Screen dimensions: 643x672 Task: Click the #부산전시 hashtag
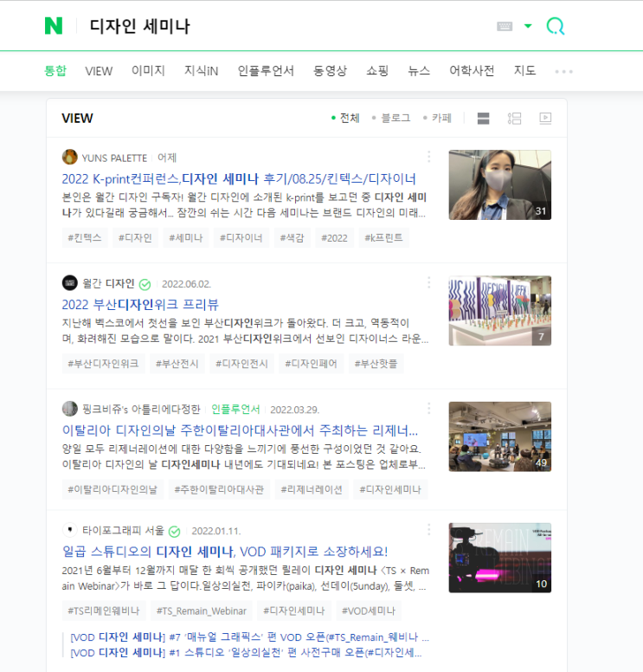coord(177,364)
